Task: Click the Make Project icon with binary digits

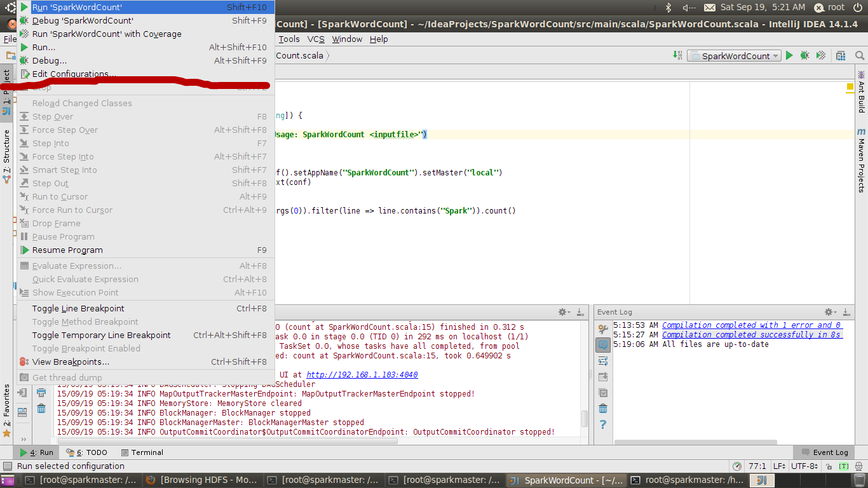Action: 677,56
